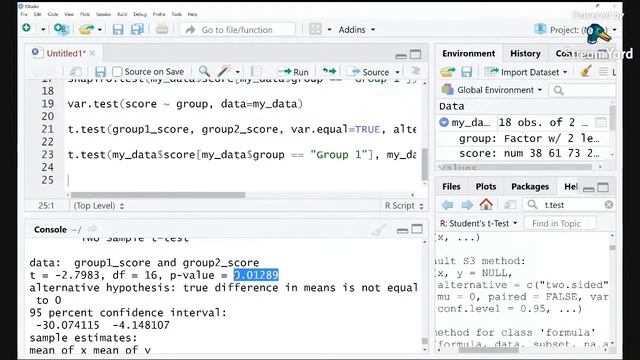Click the code tools magic wand
The height and width of the screenshot is (360, 640).
point(224,71)
